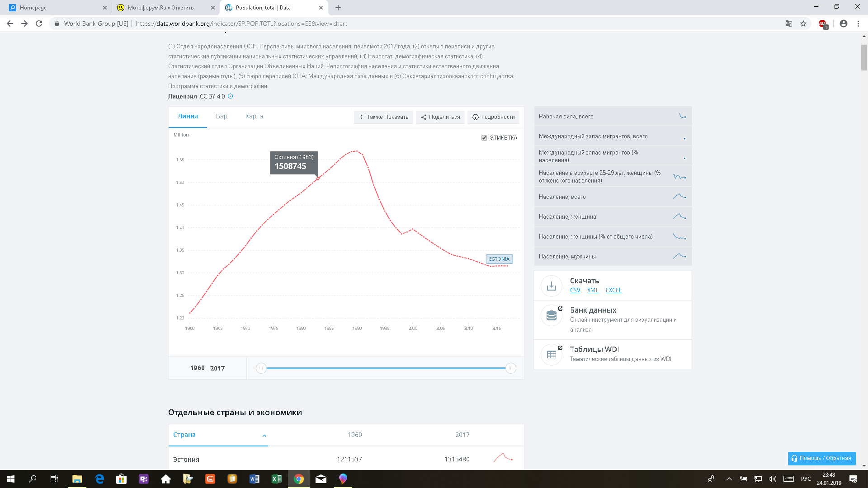Click the Поделиться share button
The height and width of the screenshot is (488, 868).
pos(440,117)
